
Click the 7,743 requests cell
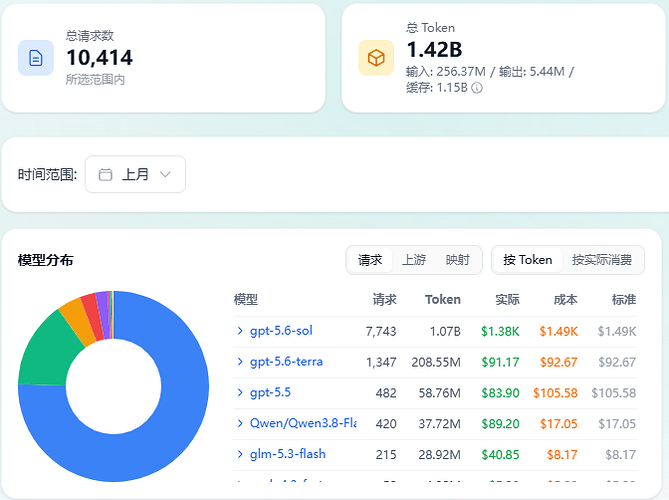[x=381, y=331]
